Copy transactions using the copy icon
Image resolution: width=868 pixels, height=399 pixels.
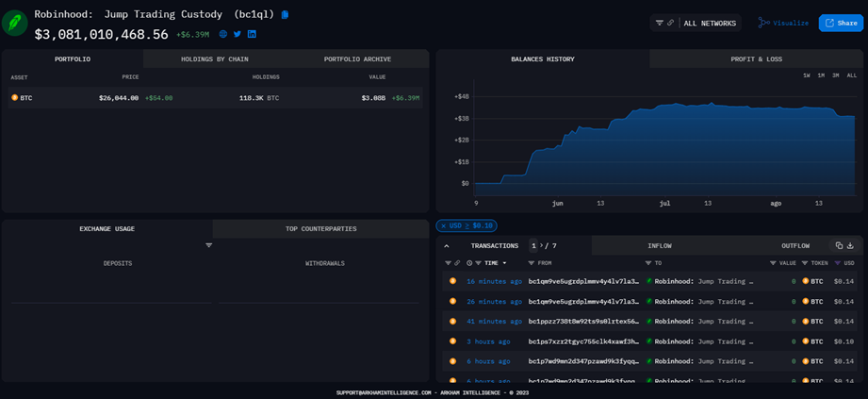tap(839, 246)
